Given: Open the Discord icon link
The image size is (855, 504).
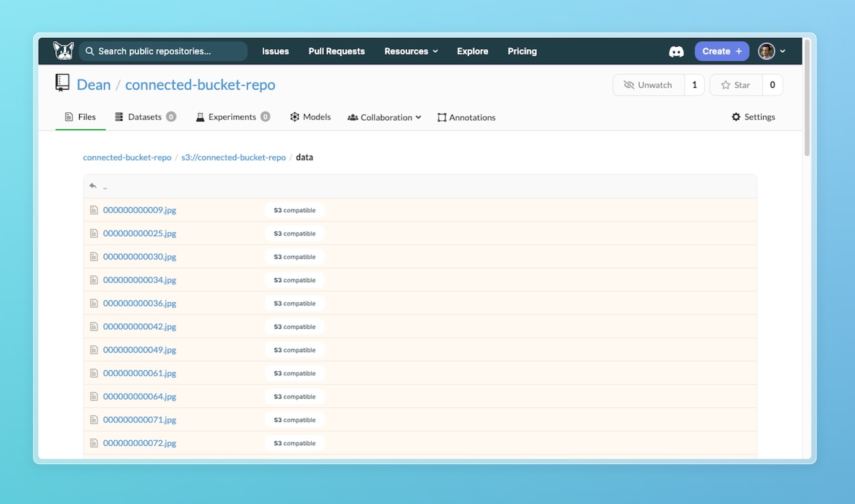Looking at the screenshot, I should click(676, 52).
